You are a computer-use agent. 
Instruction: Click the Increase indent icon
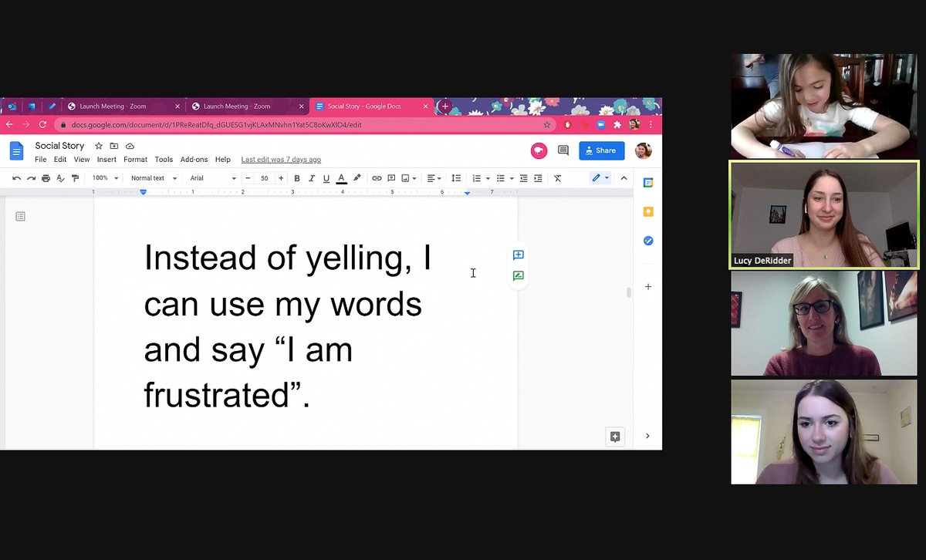tap(538, 178)
